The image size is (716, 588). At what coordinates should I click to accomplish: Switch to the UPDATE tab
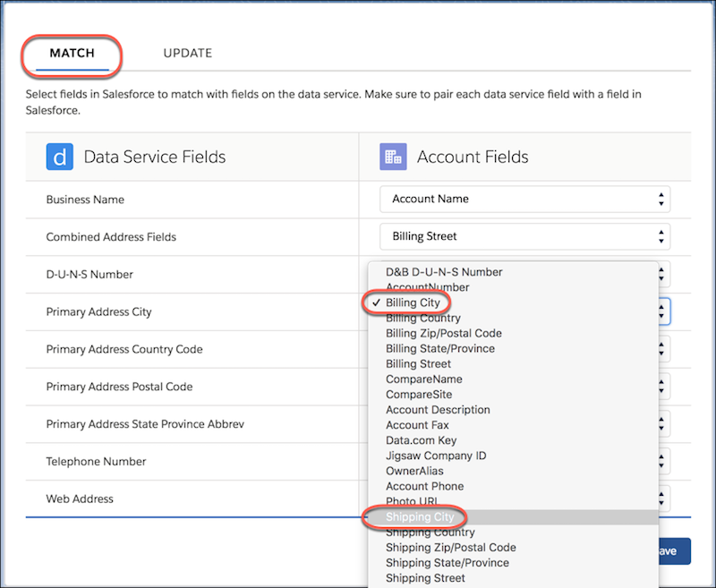(187, 53)
